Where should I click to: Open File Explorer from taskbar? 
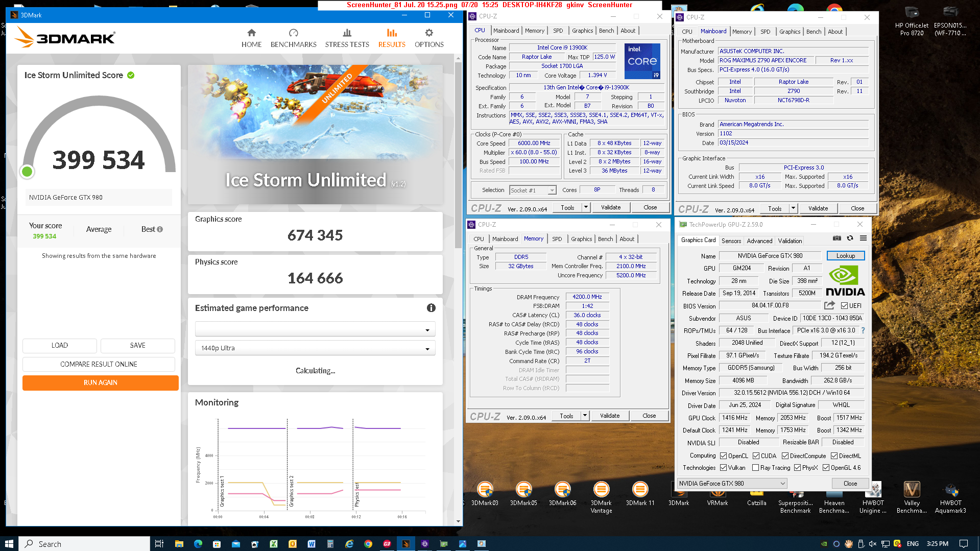coord(179,544)
